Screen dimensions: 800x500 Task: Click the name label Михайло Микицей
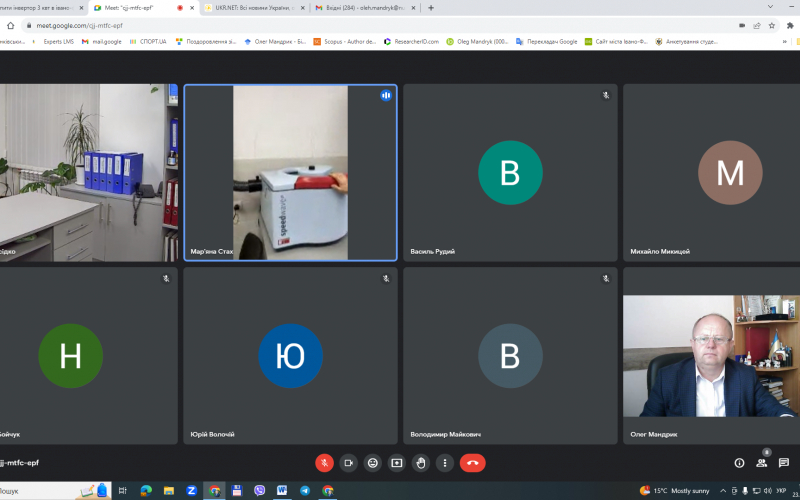[660, 252]
